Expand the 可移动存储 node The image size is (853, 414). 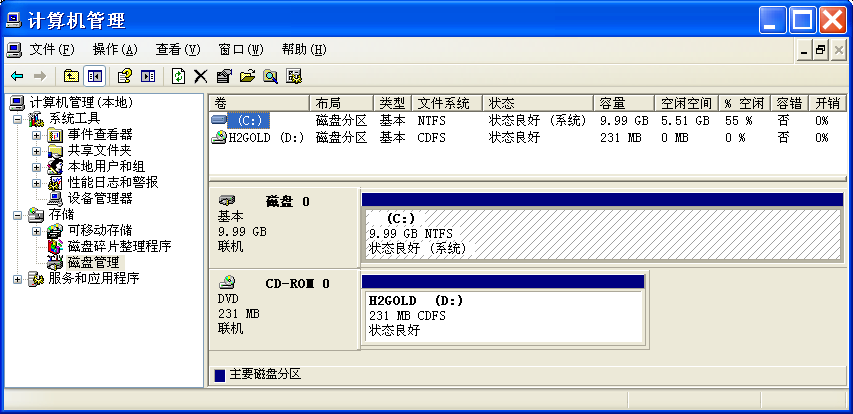click(x=36, y=231)
